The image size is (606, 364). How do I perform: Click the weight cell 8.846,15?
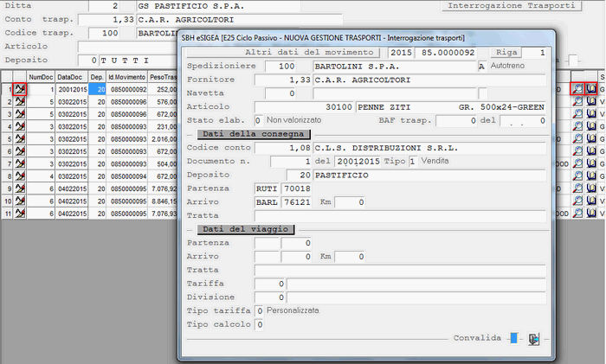tap(162, 201)
